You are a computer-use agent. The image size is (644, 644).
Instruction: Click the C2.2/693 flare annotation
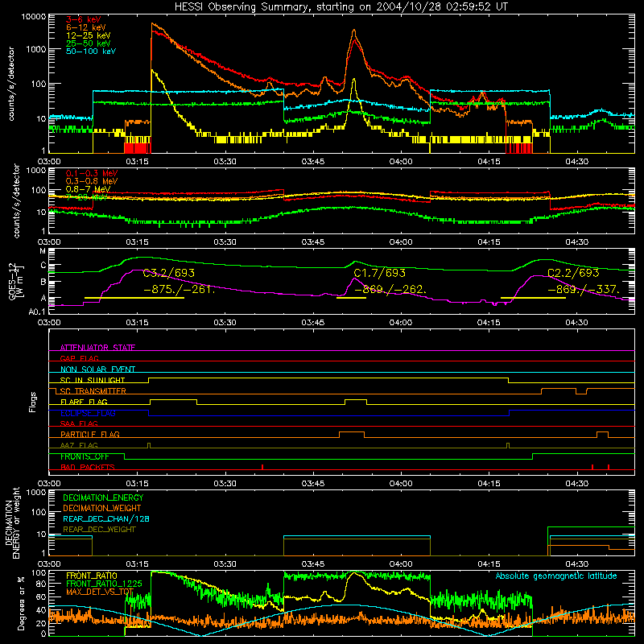(573, 273)
